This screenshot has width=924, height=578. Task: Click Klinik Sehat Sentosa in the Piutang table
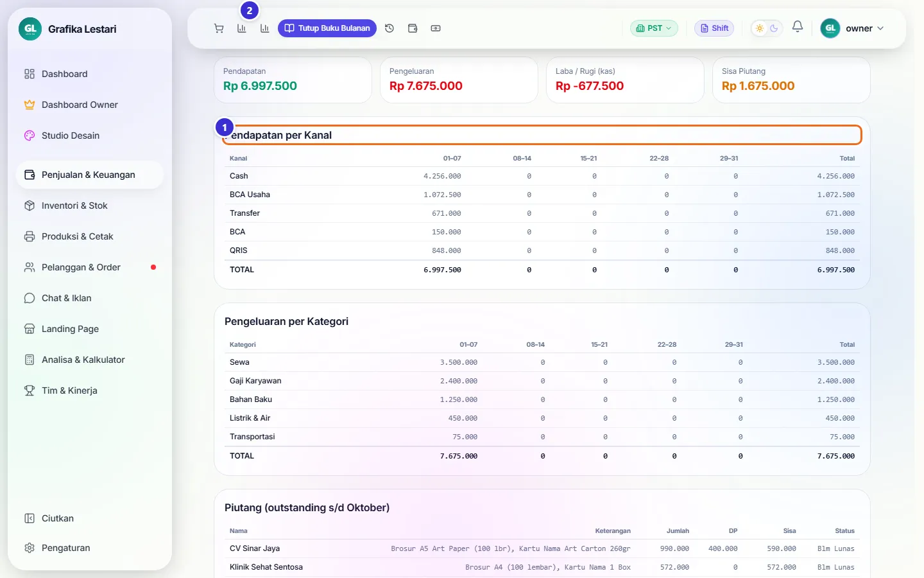pyautogui.click(x=266, y=567)
